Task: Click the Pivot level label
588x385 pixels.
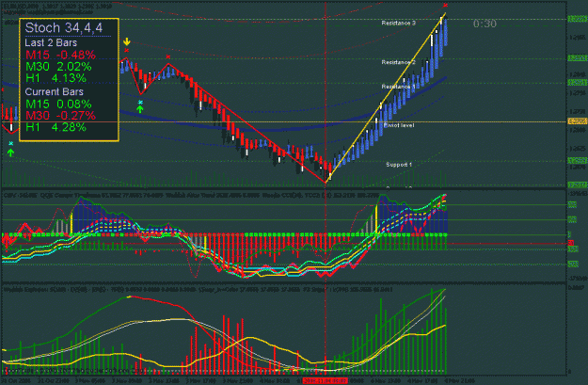Action: pyautogui.click(x=399, y=125)
